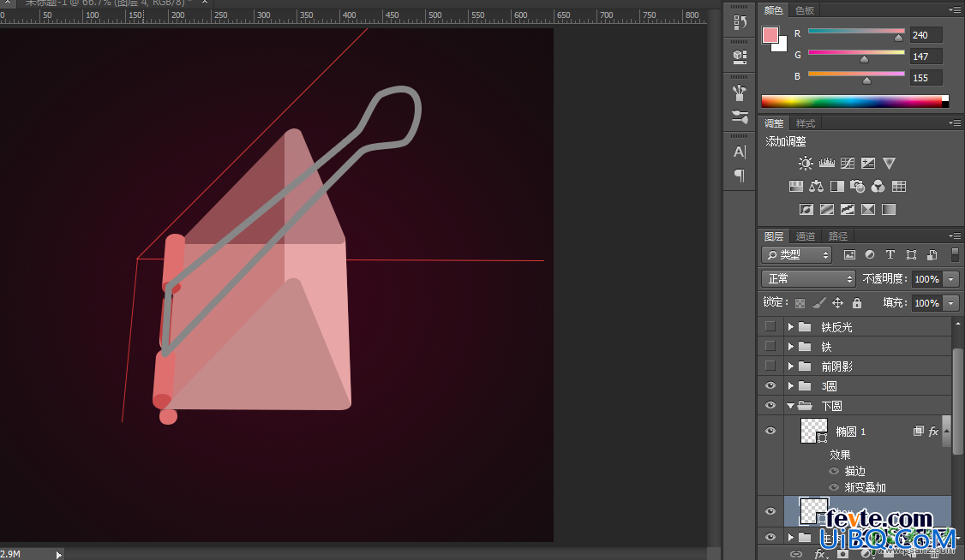Open the layer filter 类型 dropdown

coord(796,254)
